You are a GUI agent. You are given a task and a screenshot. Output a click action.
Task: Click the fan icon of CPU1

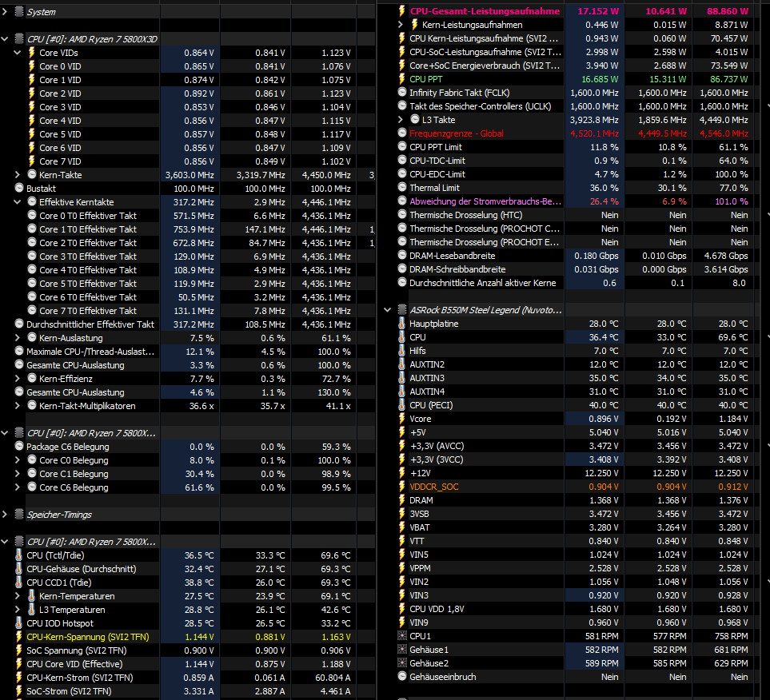pos(401,636)
